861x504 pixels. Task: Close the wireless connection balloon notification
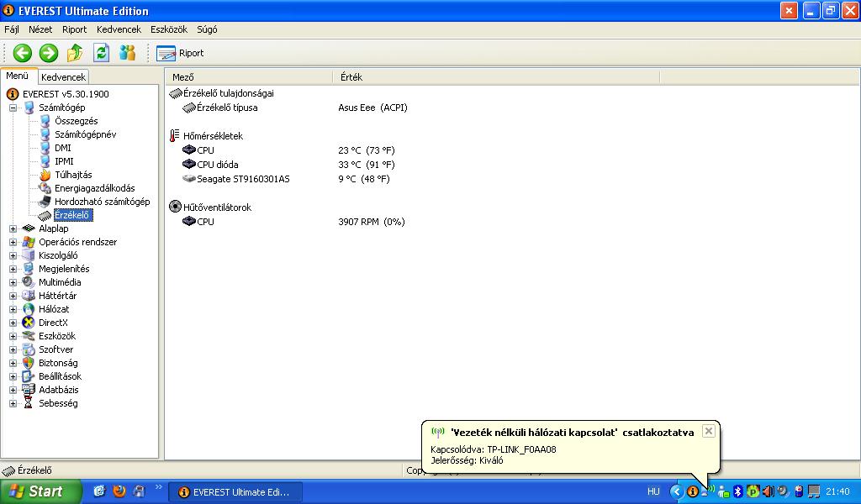pos(708,431)
